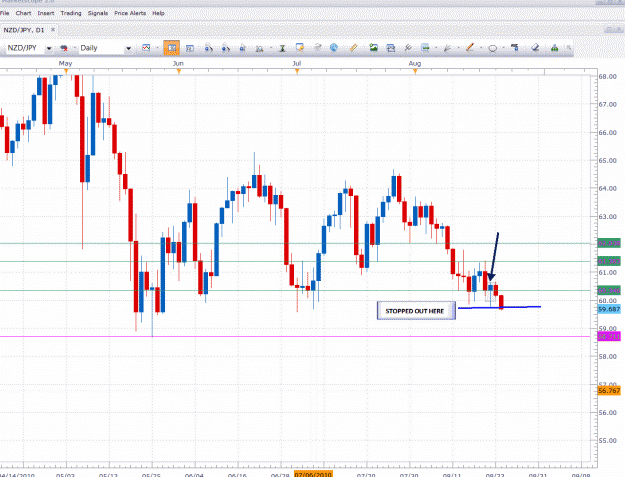The height and width of the screenshot is (477, 625).
Task: Click the orange 56.767 price label
Action: tap(609, 391)
